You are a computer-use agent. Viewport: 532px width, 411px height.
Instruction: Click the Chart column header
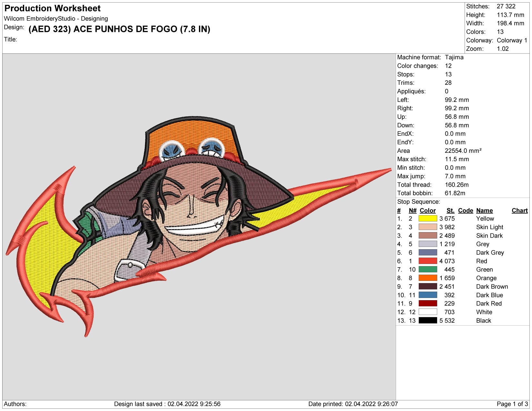tap(519, 210)
